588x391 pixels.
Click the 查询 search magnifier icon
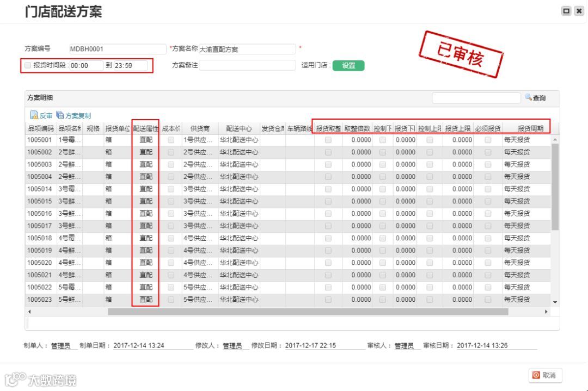[x=528, y=97]
